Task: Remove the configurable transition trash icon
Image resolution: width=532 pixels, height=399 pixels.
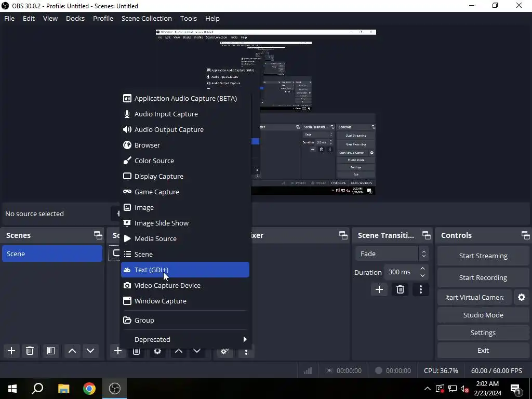Action: click(x=400, y=290)
